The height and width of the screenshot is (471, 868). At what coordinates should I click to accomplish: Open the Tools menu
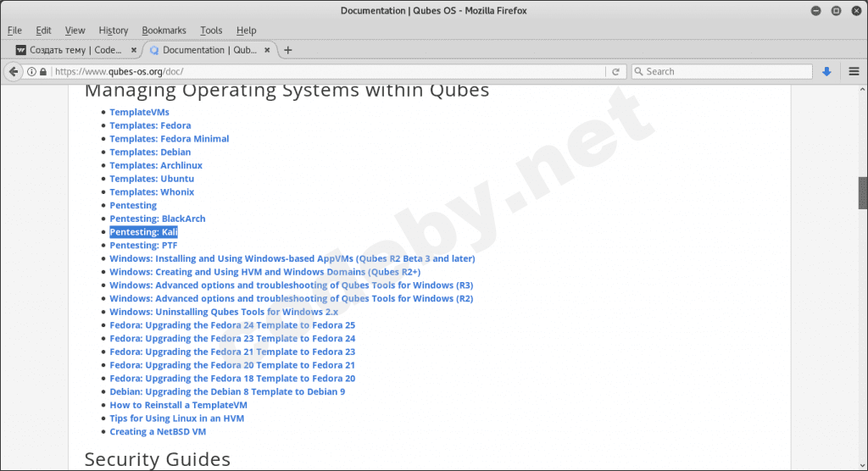click(x=211, y=30)
